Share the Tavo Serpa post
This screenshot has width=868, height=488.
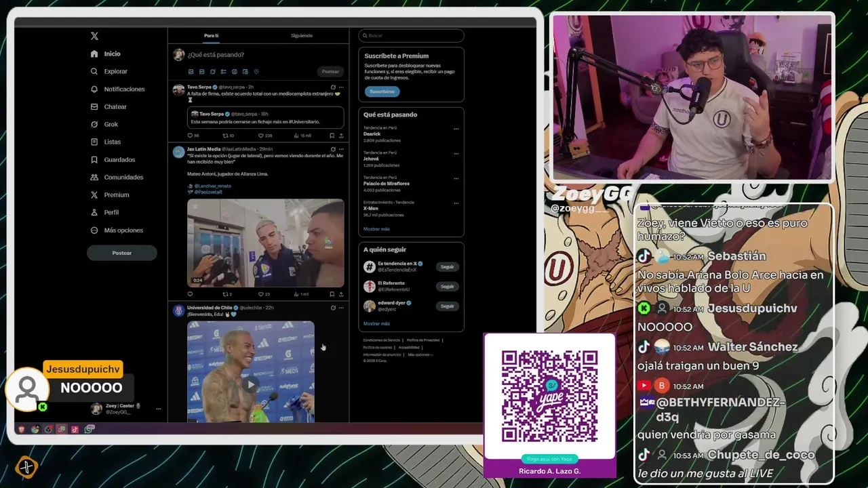[x=341, y=136]
